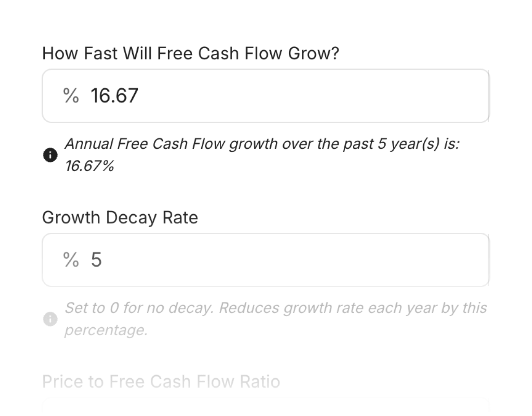Click "How Fast Will Free Cash Flow Grow?" label
This screenshot has width=532, height=416.
(190, 53)
